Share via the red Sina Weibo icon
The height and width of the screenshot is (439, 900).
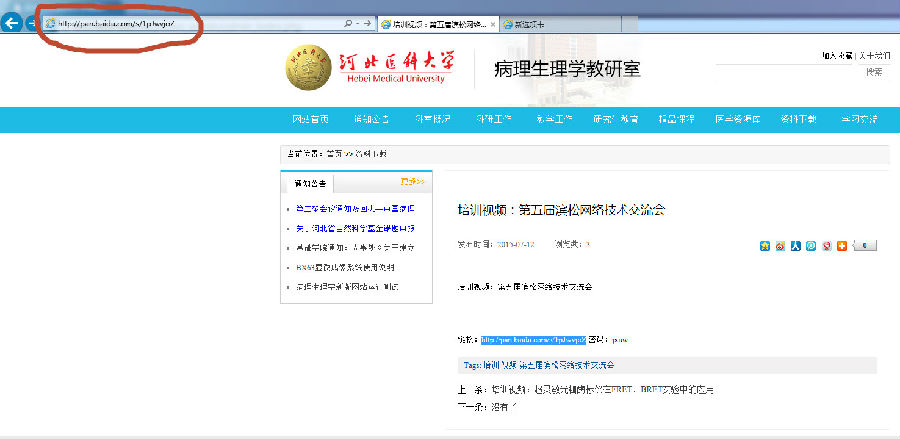click(x=780, y=246)
